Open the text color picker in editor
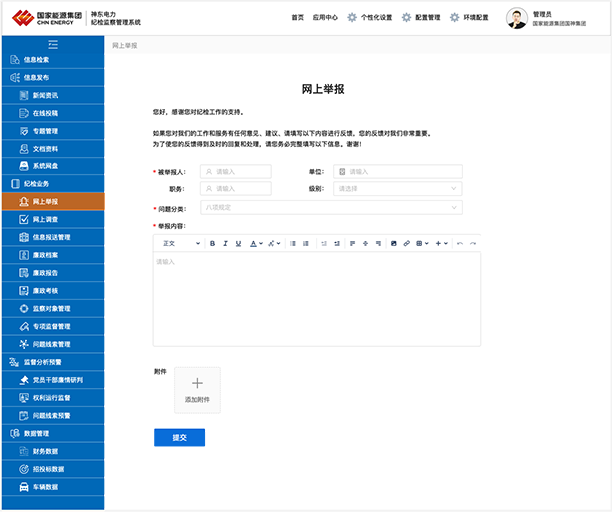Screen dimensions: 612x512 pyautogui.click(x=256, y=244)
